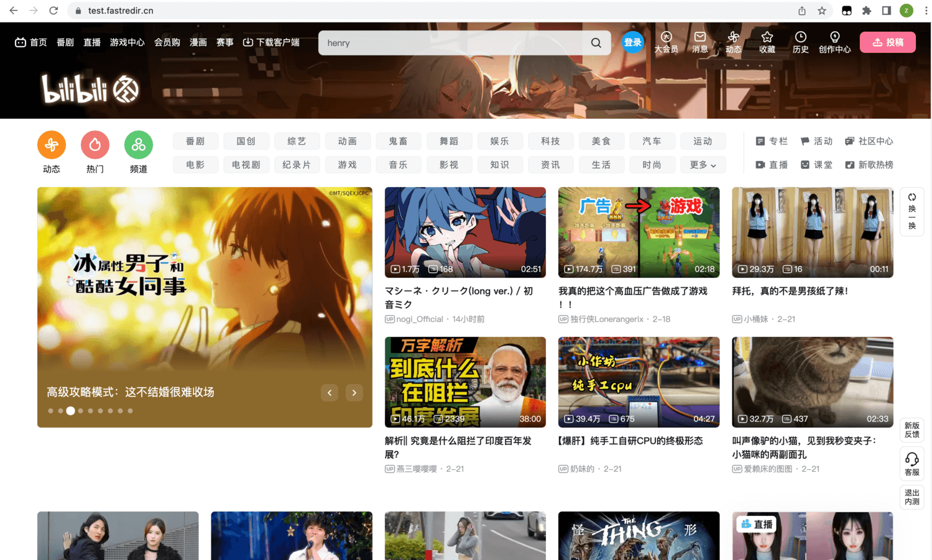Open 漫画 nav item
This screenshot has height=560, width=932.
click(198, 42)
